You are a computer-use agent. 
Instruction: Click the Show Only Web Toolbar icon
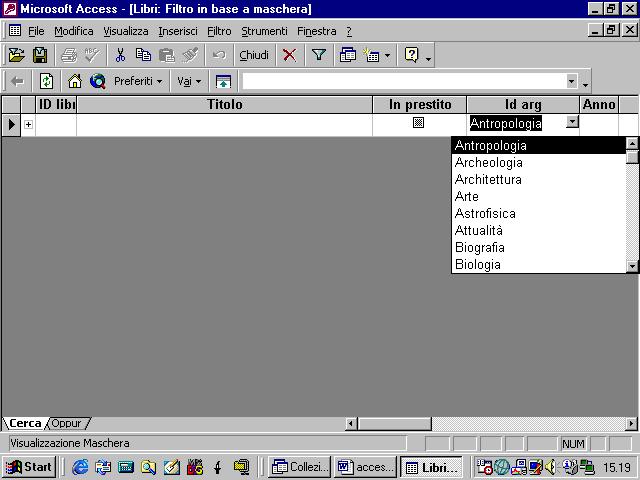tap(223, 81)
